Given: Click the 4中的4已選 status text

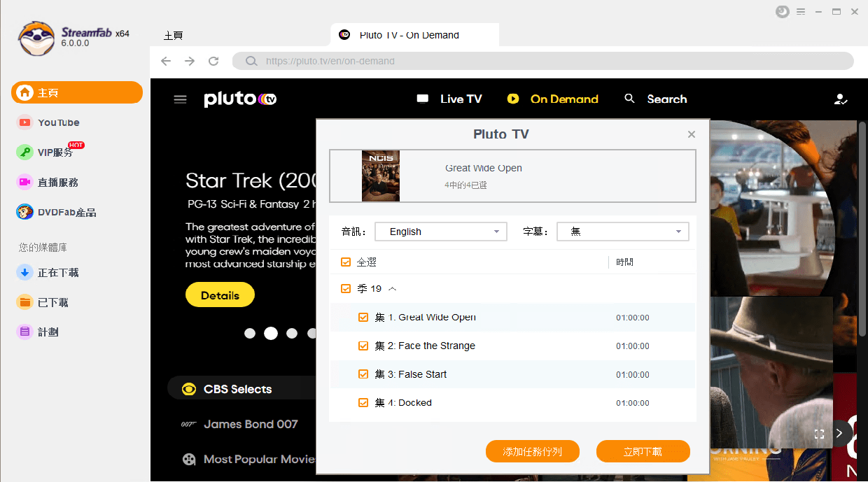Looking at the screenshot, I should pos(465,185).
